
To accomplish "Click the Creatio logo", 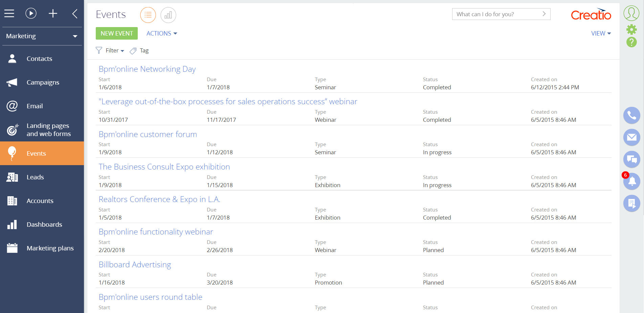I will pos(591,14).
